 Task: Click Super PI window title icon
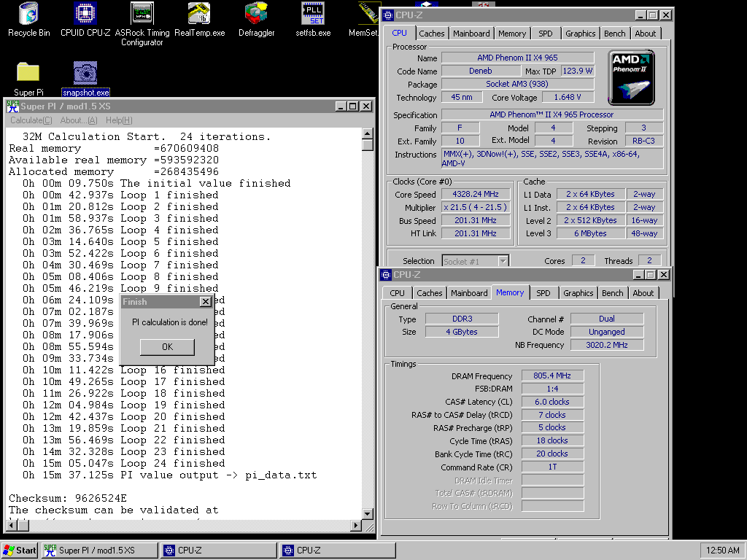(13, 106)
